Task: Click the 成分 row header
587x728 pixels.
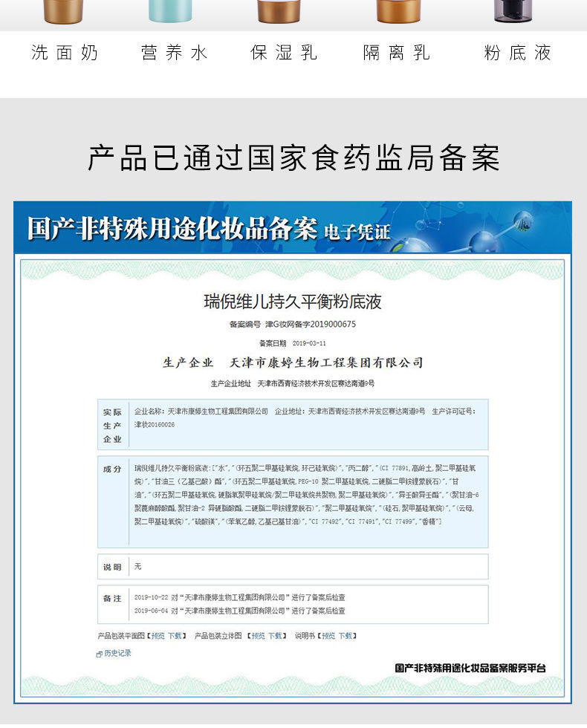Action: [112, 469]
